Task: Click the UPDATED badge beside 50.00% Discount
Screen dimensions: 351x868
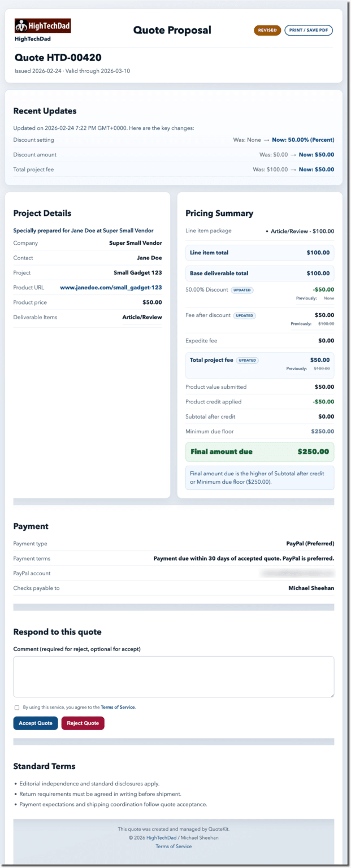Action: click(242, 290)
